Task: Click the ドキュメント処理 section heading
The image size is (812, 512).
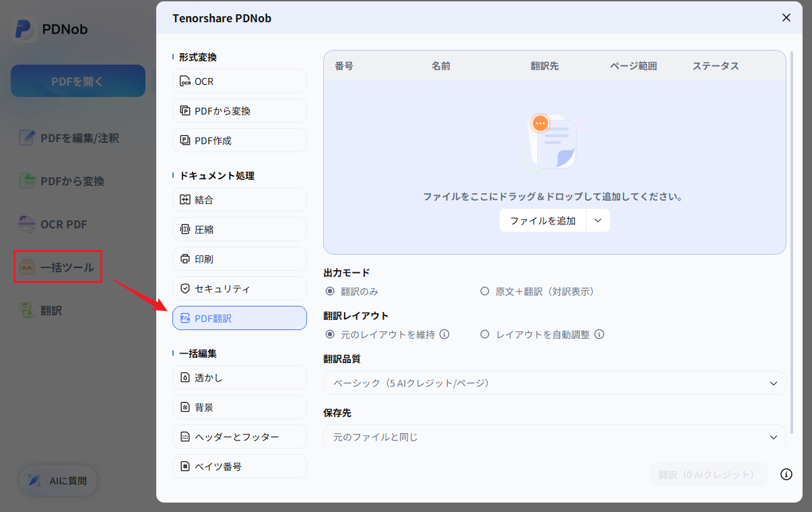Action: click(x=217, y=176)
